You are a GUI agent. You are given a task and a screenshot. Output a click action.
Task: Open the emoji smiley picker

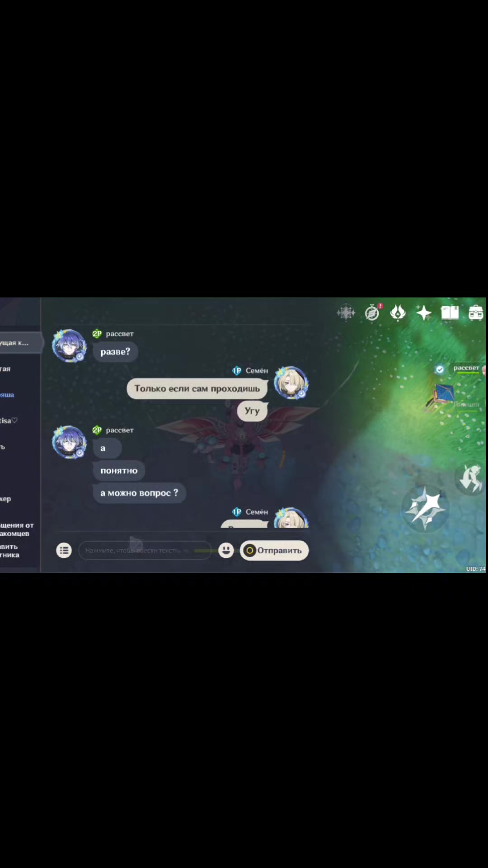tap(226, 550)
